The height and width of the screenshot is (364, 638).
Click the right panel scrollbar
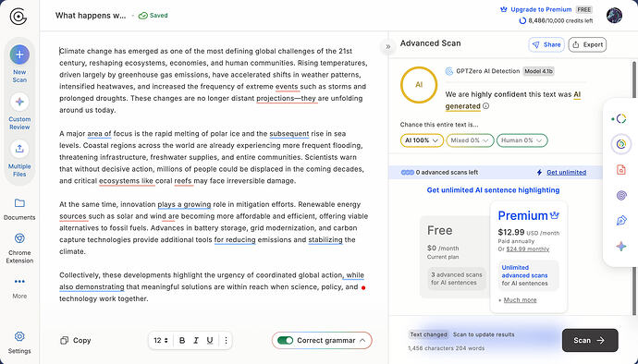click(x=634, y=188)
